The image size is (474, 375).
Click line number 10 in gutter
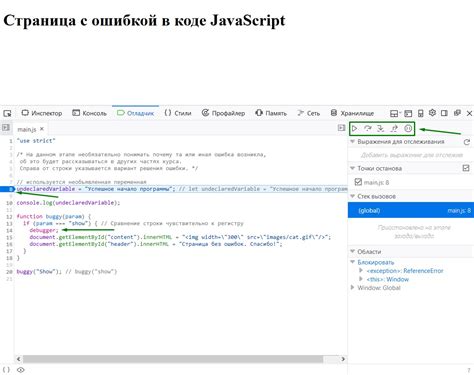(9, 203)
